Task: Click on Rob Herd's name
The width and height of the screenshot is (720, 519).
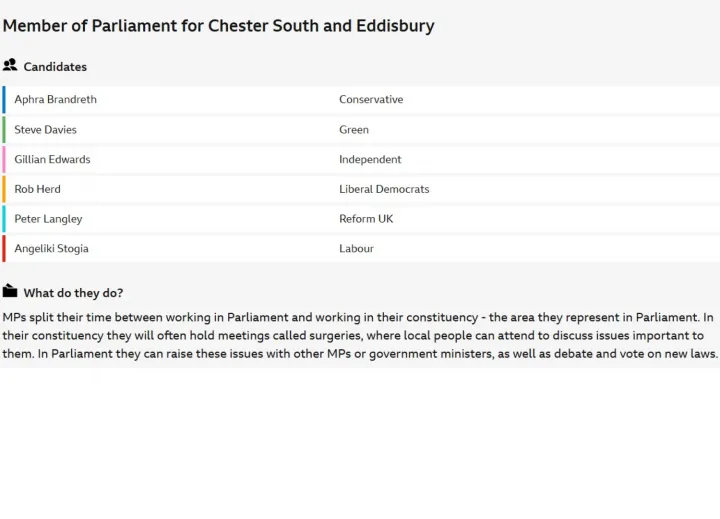Action: (x=37, y=189)
